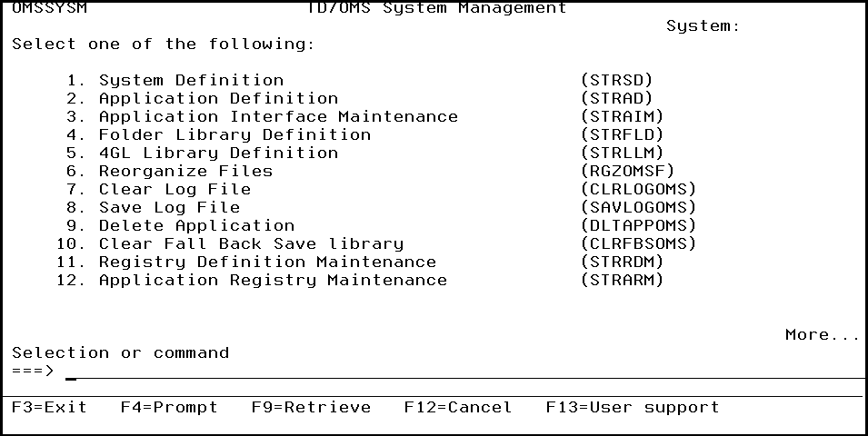Screen dimensions: 868x436
Task: Select menu option 1 System Definition
Action: [x=191, y=80]
